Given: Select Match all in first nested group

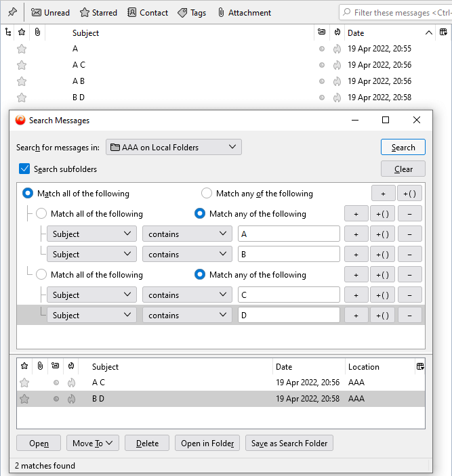Looking at the screenshot, I should (x=41, y=214).
